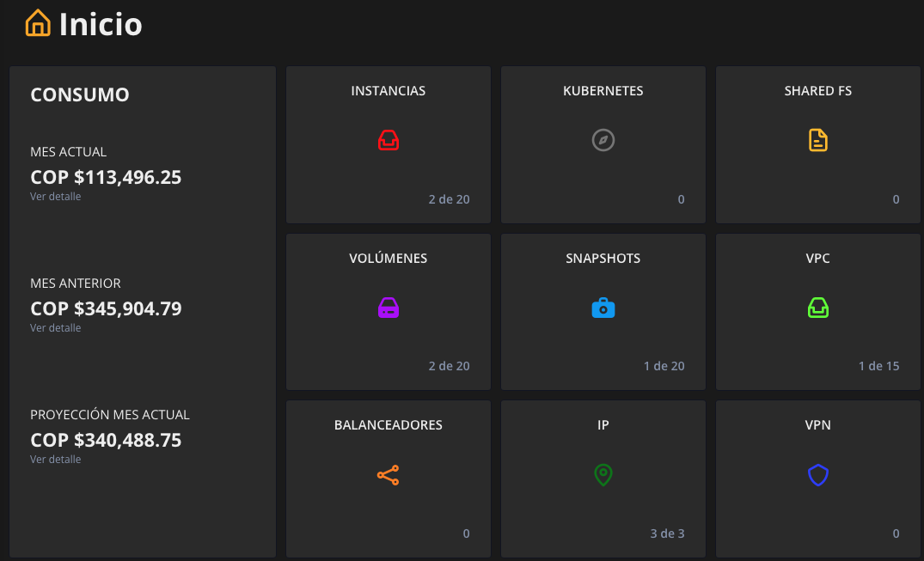Select the blue VPN shield icon
924x561 pixels.
coord(817,474)
